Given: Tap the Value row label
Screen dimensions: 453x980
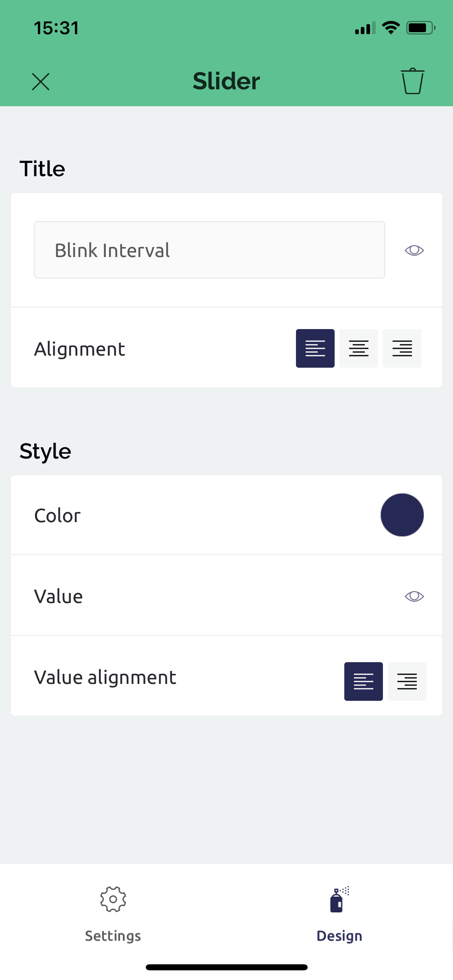Looking at the screenshot, I should click(x=58, y=596).
